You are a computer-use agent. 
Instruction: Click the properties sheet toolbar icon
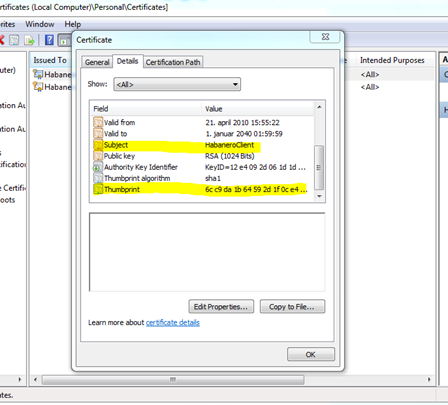point(14,40)
